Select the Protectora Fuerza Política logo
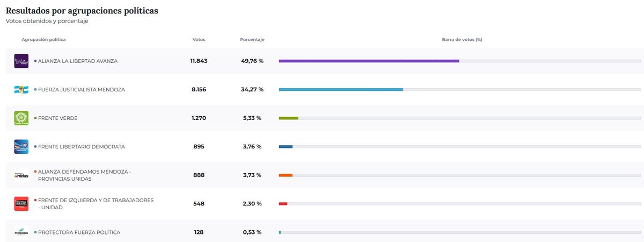This screenshot has height=242, width=644. click(21, 232)
